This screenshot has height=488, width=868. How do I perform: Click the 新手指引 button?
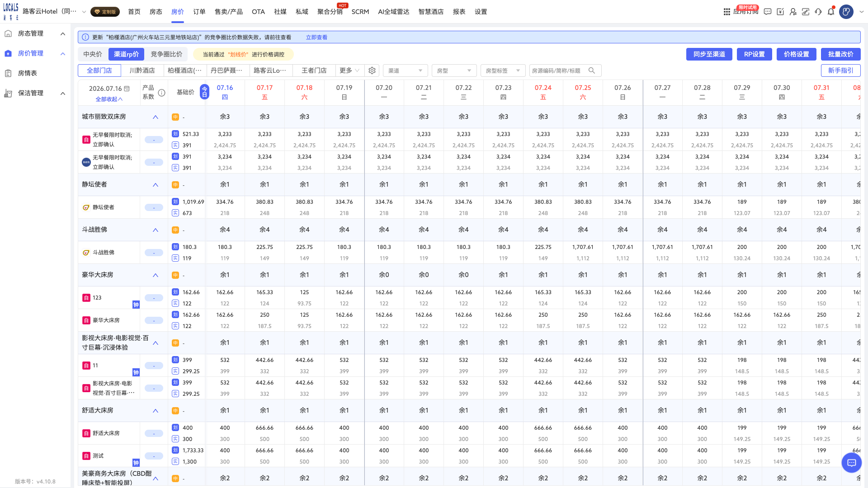(840, 70)
